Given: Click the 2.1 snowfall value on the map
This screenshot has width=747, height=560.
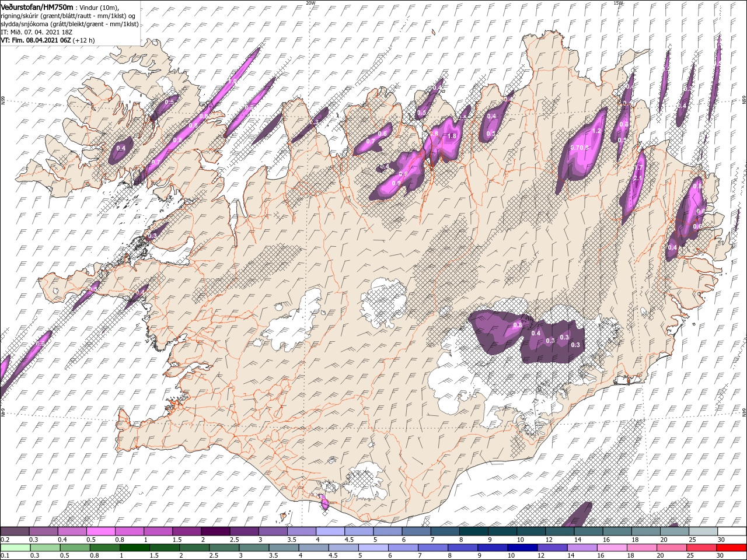Looking at the screenshot, I should coord(638,178).
